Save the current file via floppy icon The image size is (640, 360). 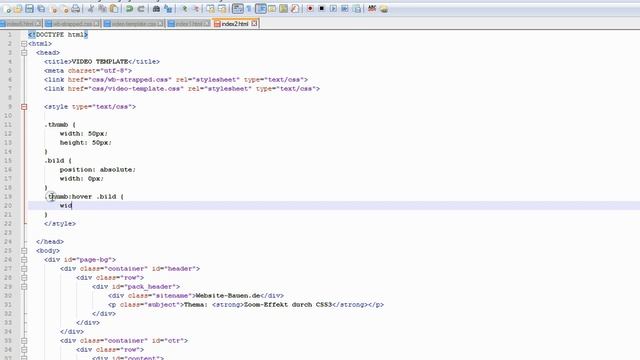pos(29,9)
